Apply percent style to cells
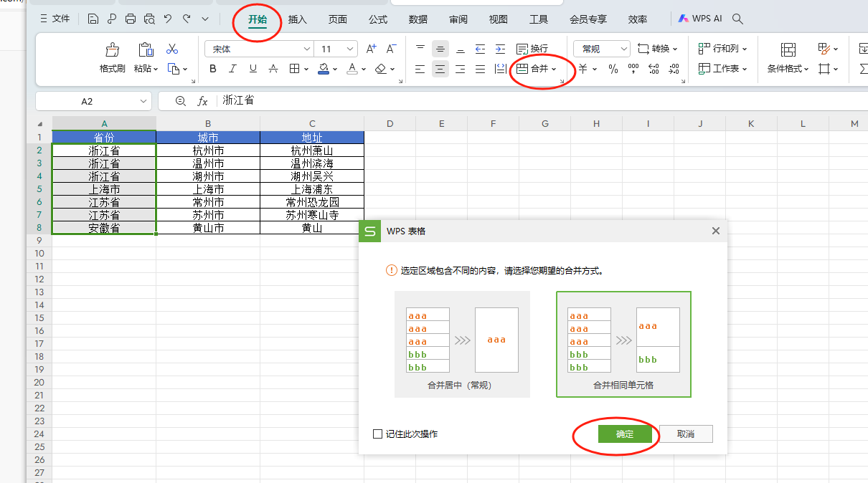Viewport: 868px width, 483px height. pyautogui.click(x=613, y=69)
